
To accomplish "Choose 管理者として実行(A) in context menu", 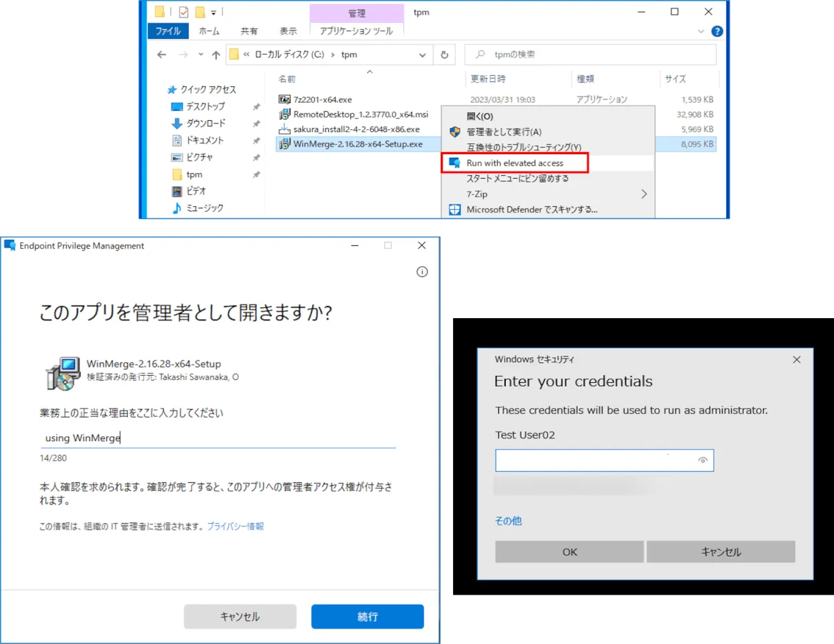I will (504, 132).
